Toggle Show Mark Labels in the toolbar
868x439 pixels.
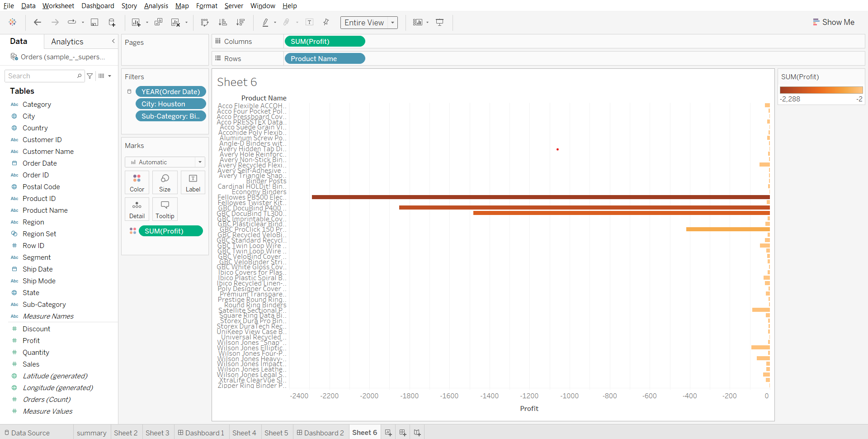point(310,23)
